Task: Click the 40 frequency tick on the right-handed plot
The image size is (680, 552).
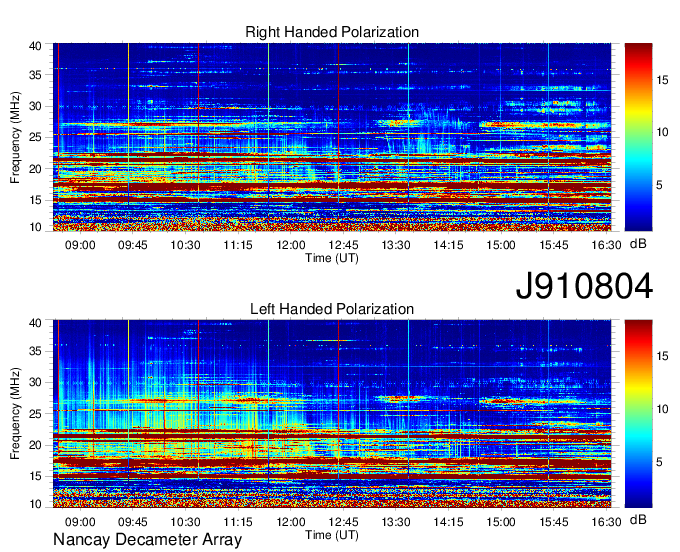Action: 35,46
